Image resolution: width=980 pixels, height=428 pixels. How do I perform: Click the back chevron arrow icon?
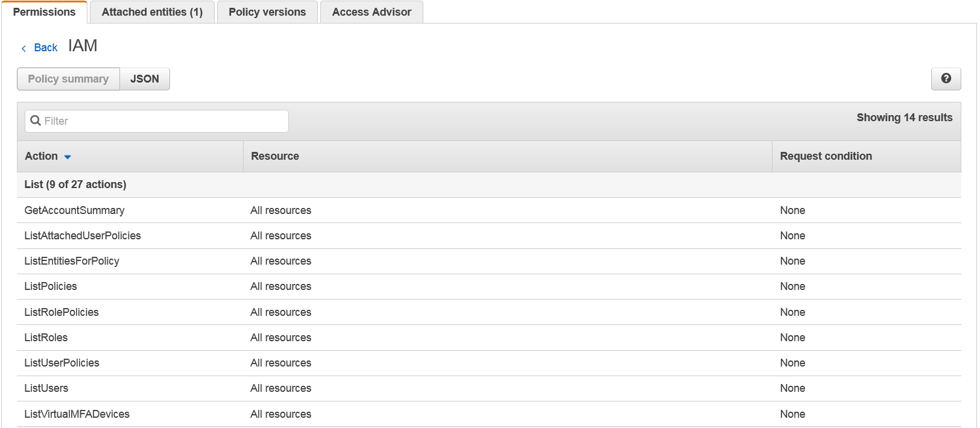24,48
